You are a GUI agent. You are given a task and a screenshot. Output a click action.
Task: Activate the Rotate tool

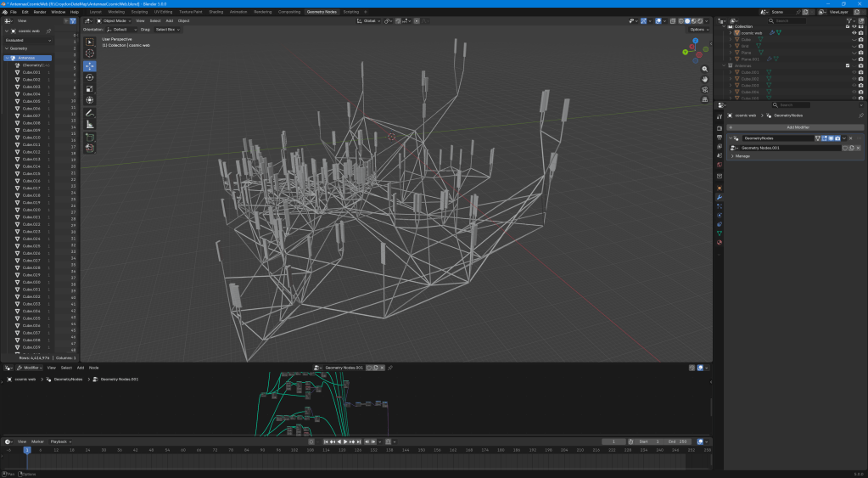click(x=90, y=77)
